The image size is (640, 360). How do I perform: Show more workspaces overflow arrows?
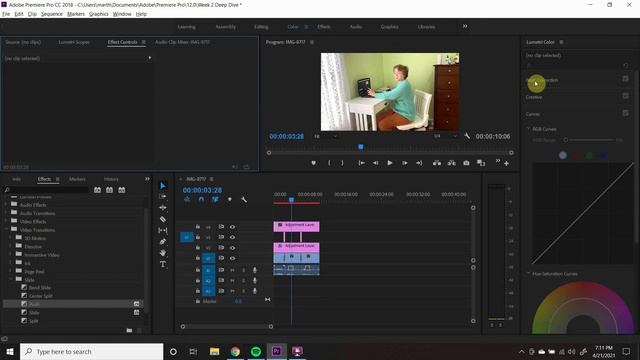point(465,26)
